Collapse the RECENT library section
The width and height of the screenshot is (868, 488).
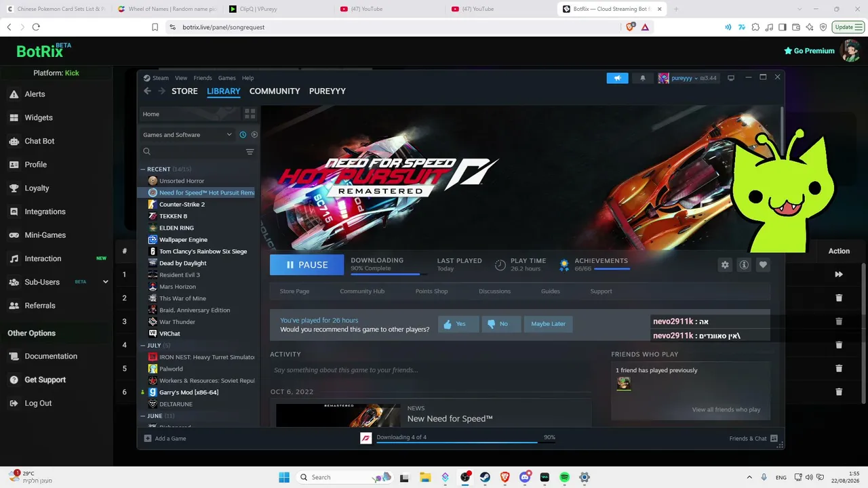[x=143, y=169]
